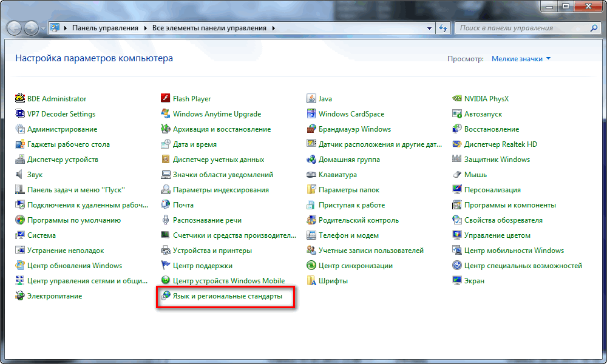Open the Дата и время icon
607x364 pixels.
coord(166,144)
